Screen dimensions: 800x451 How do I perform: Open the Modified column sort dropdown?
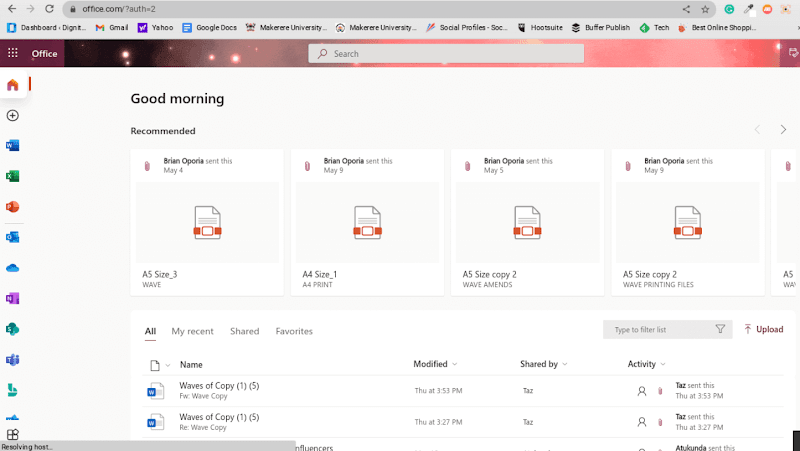[x=455, y=364]
